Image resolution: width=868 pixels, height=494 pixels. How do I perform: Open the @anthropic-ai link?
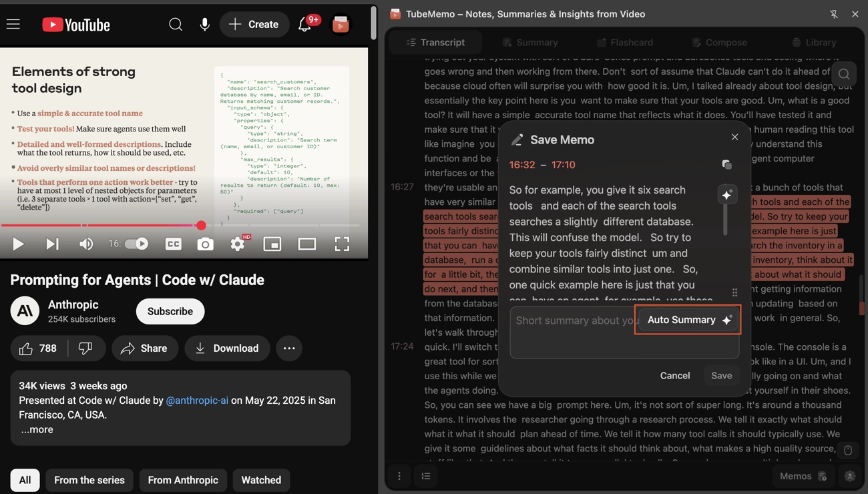point(197,401)
